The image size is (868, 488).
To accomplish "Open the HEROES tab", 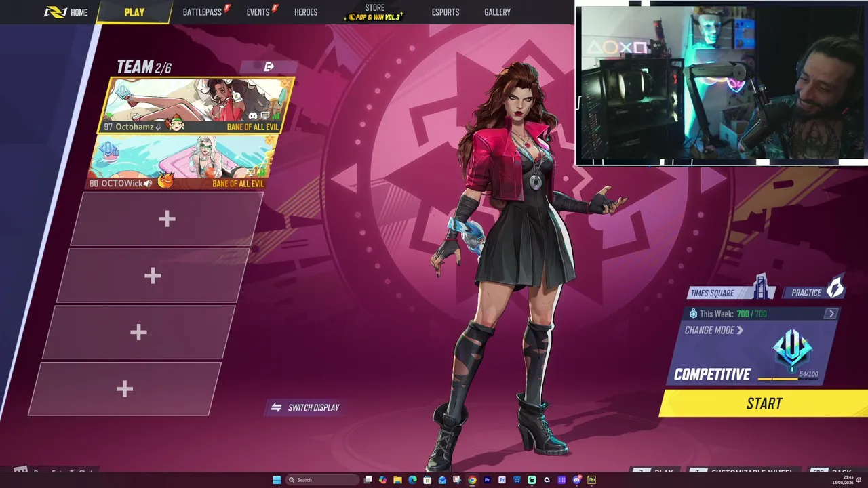I will click(306, 12).
